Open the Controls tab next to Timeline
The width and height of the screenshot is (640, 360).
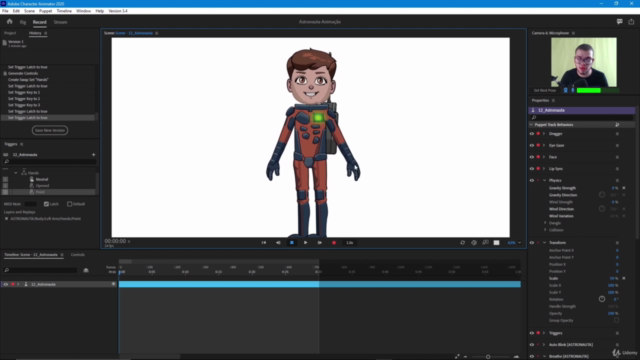[78, 255]
